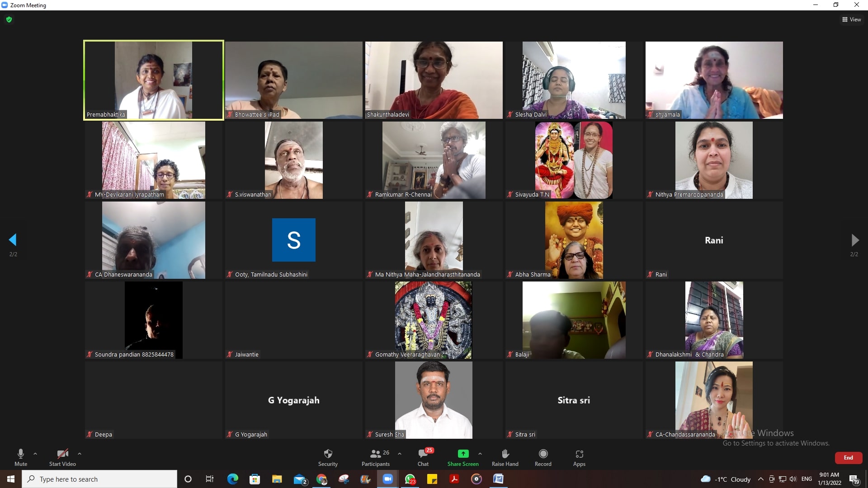Screen dimensions: 868x488
Task: Expand video options arrow beside Start Video
Action: tap(80, 454)
